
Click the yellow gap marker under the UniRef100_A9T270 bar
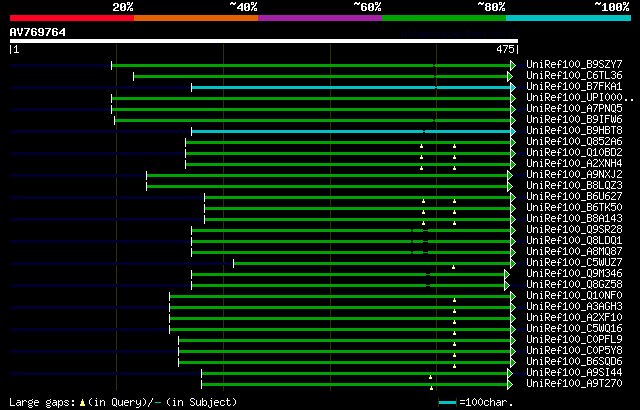tap(431, 388)
